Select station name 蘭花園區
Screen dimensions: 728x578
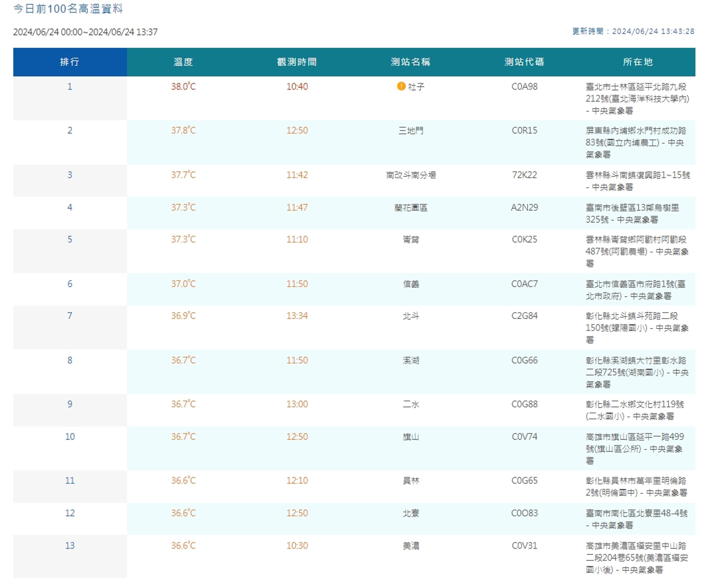411,207
